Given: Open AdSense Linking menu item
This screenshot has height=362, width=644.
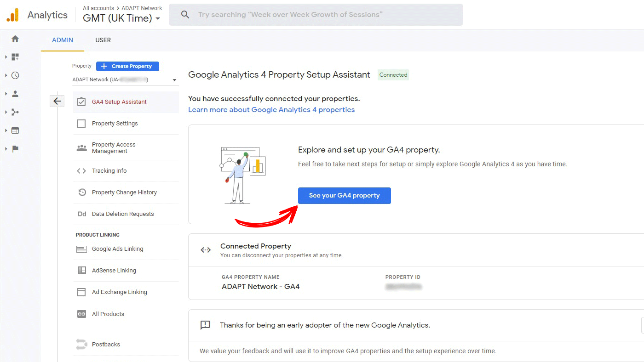Looking at the screenshot, I should click(126, 271).
